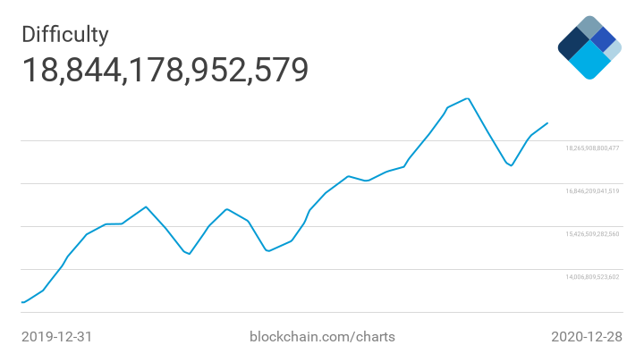Click the dip right after the highest peak
This screenshot has height=362, width=644.
(511, 165)
